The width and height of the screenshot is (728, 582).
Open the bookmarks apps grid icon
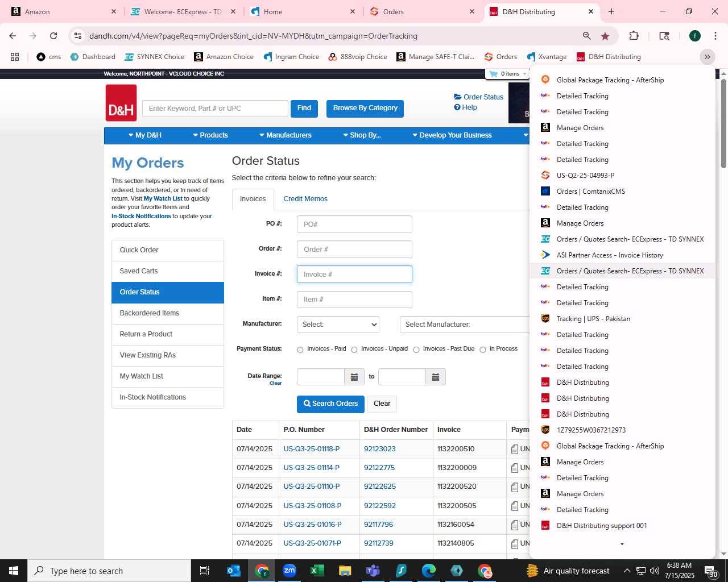pos(15,57)
